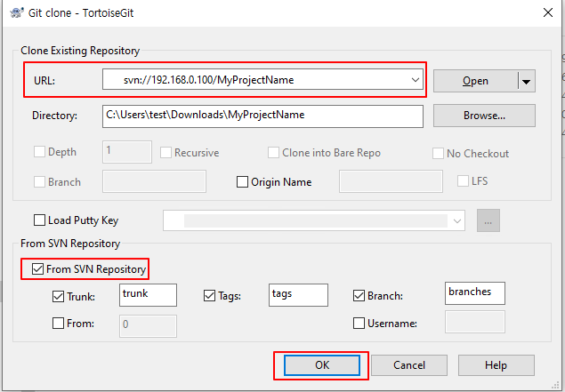
Task: Click the Help button
Action: [496, 365]
